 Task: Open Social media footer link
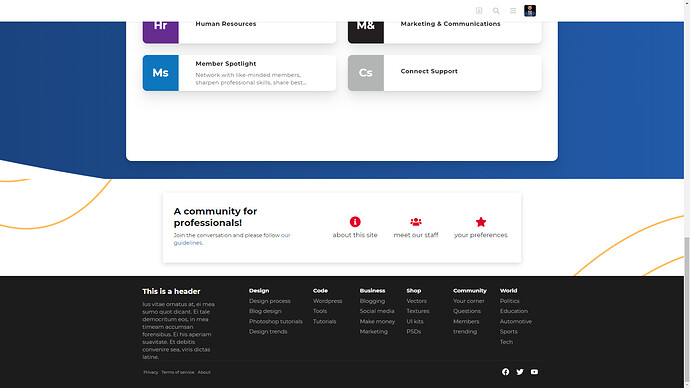(x=377, y=311)
